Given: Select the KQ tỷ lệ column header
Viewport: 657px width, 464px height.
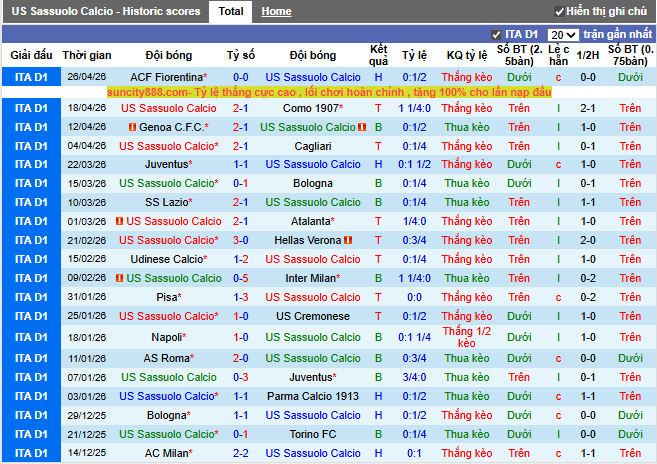Looking at the screenshot, I should pos(467,55).
